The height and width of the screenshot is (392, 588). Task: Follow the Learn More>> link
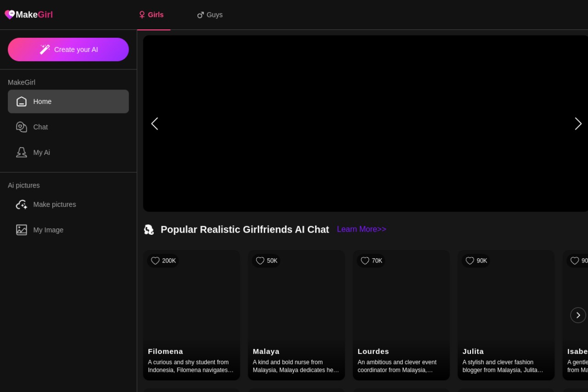pyautogui.click(x=362, y=229)
